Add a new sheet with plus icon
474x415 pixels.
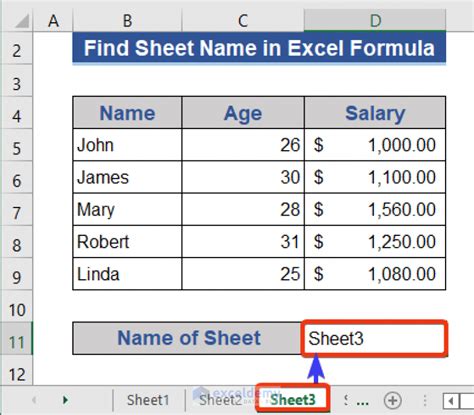tap(392, 400)
